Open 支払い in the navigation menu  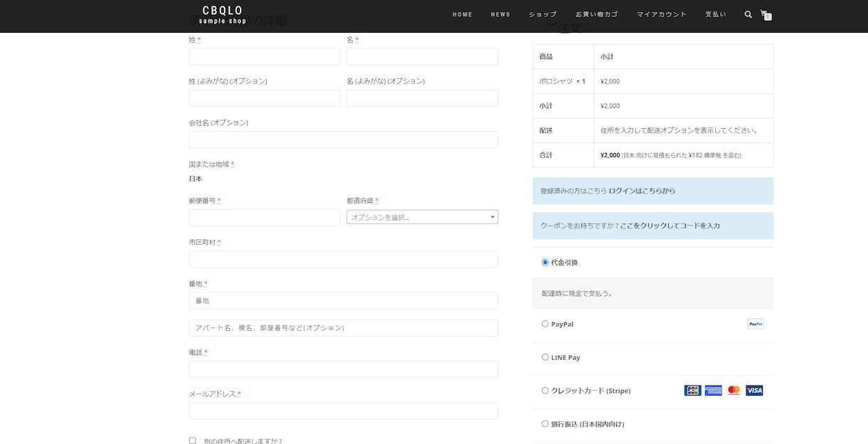coord(716,15)
